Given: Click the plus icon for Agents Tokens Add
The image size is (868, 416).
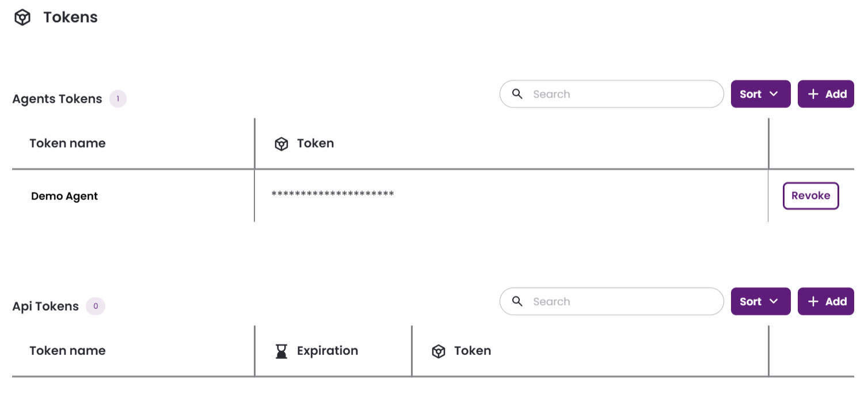Looking at the screenshot, I should (x=813, y=94).
